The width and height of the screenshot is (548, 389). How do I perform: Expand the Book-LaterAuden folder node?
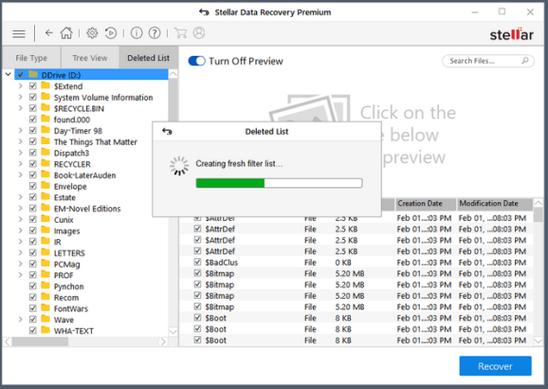[20, 175]
